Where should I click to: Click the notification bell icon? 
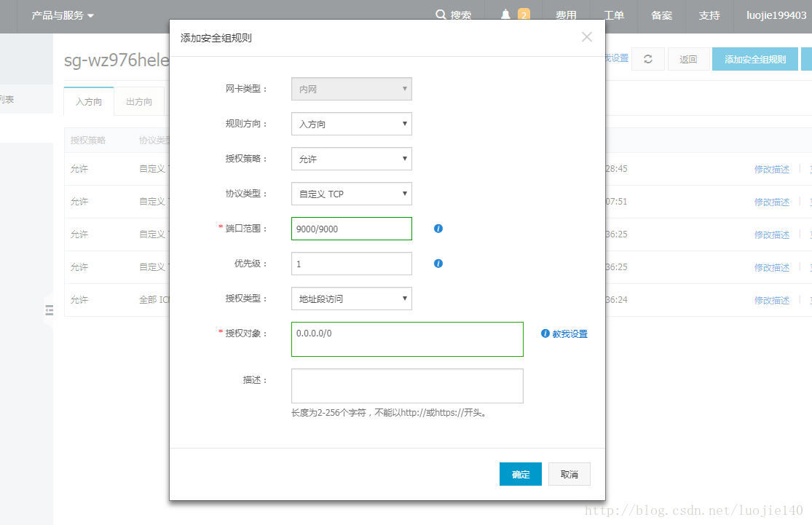click(506, 15)
